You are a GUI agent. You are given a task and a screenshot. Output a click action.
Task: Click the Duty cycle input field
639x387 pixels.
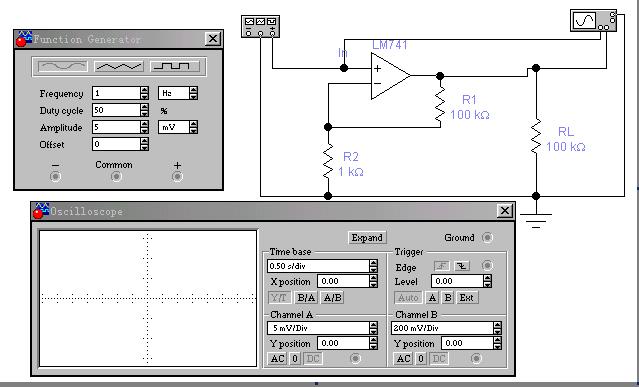click(x=116, y=110)
